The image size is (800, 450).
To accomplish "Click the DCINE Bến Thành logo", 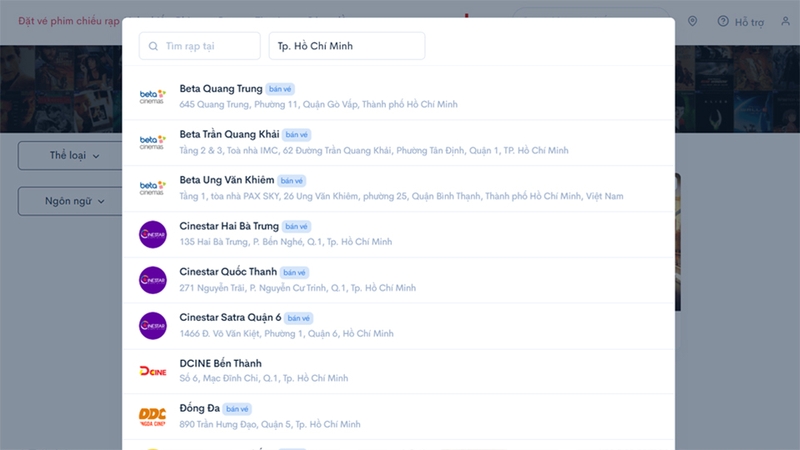I will point(153,371).
